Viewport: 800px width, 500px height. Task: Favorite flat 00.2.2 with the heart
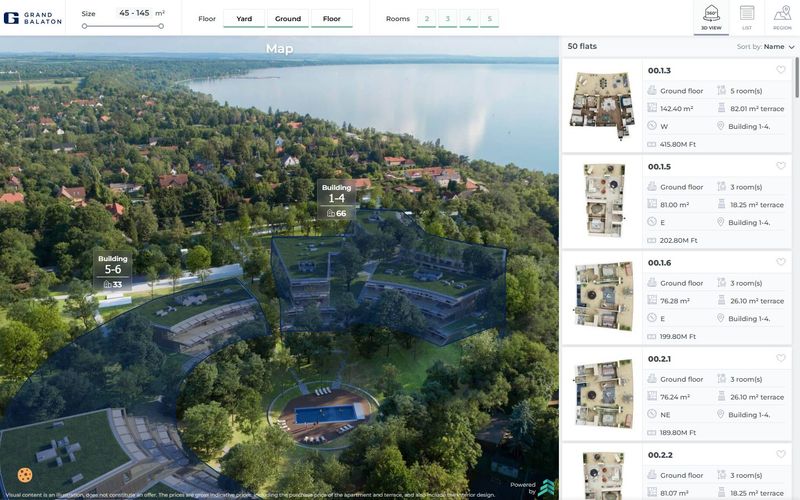[x=780, y=454]
